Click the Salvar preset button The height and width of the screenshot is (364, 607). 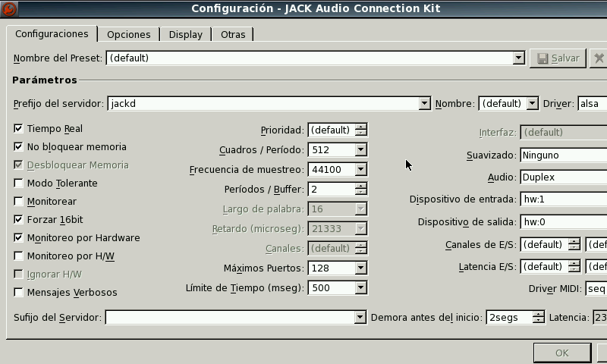point(558,58)
